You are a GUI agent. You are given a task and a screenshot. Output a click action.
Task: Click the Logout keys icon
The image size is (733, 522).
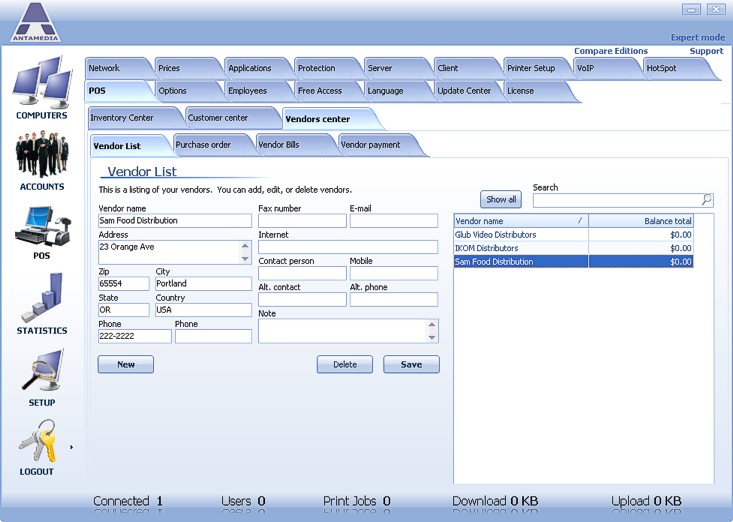(38, 440)
